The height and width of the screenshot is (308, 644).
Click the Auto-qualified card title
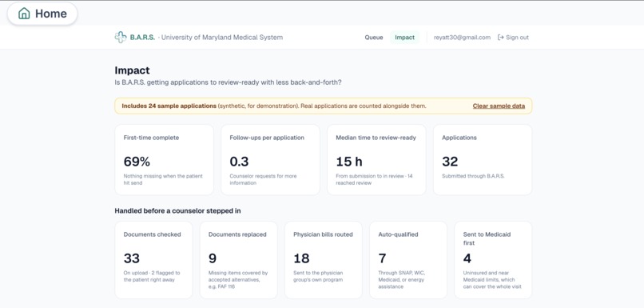click(x=398, y=234)
